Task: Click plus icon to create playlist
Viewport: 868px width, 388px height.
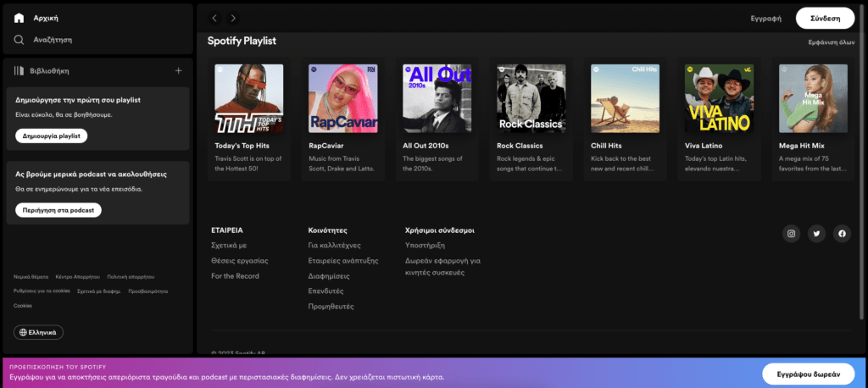Action: 178,71
